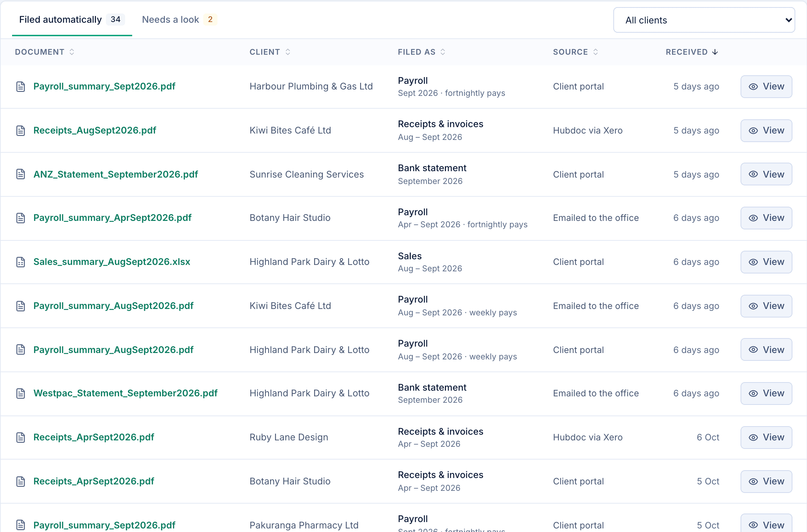The width and height of the screenshot is (807, 532).
Task: Open the All clients filter dropdown
Action: click(704, 20)
